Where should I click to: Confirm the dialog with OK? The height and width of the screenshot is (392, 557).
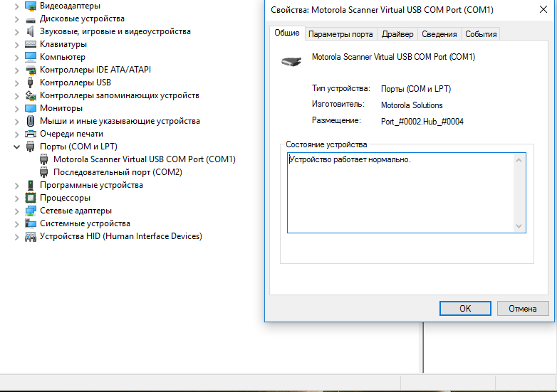[465, 308]
